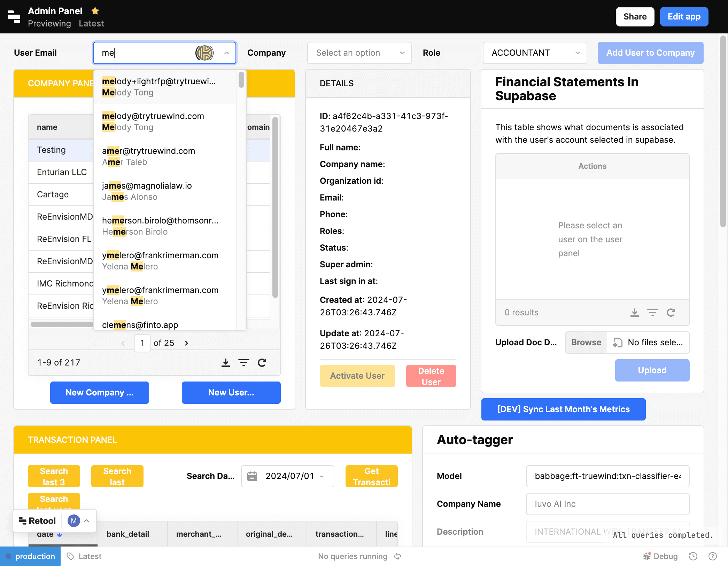Toggle the favorite star next to Admin Panel
This screenshot has width=728, height=566.
(95, 11)
